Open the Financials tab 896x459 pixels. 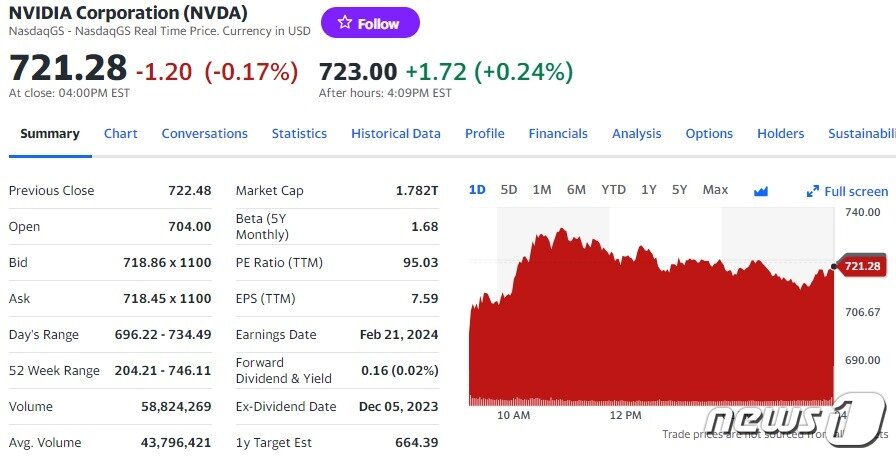[x=558, y=134]
